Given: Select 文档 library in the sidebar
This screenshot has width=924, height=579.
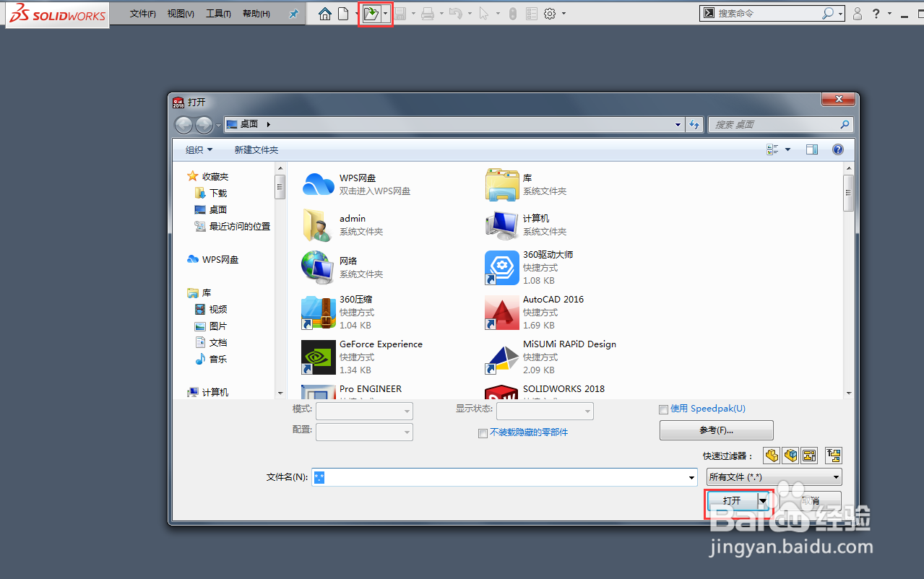Looking at the screenshot, I should pos(211,342).
